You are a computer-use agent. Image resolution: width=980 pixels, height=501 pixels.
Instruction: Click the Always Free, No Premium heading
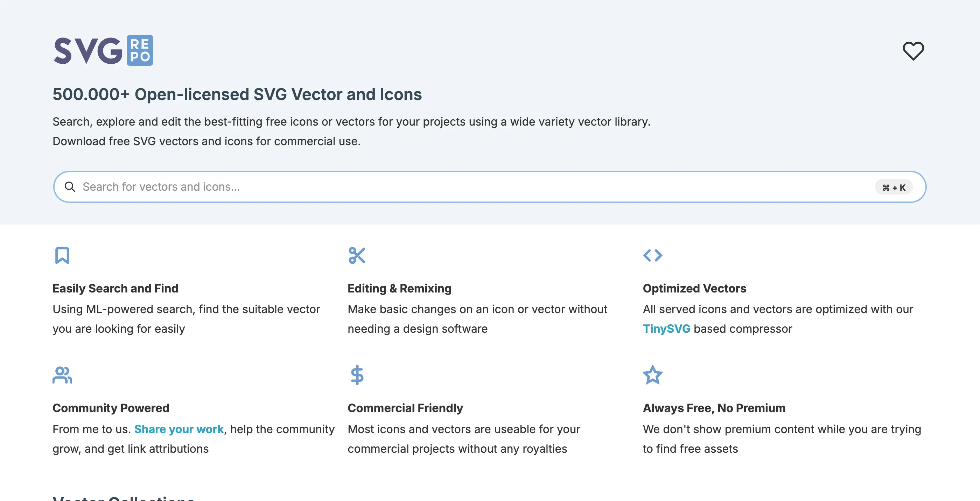coord(714,408)
